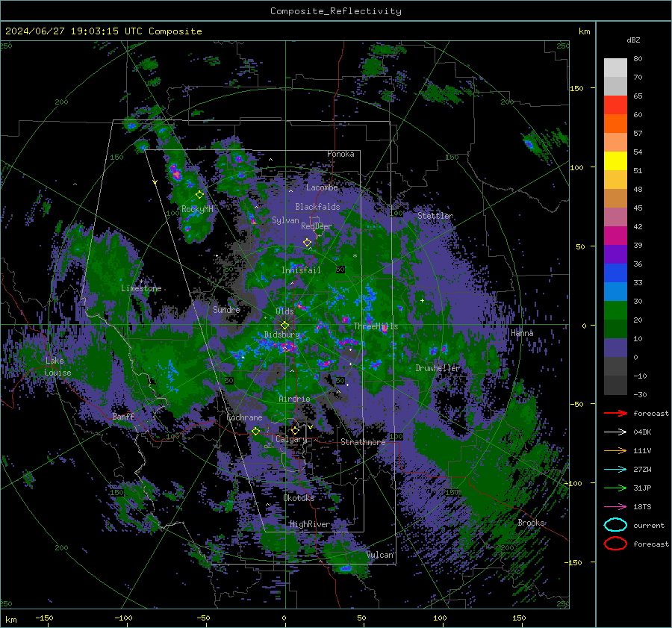This screenshot has width=672, height=628.
Task: Select the yellow 51-54 dBZ color swatch
Action: click(x=615, y=161)
